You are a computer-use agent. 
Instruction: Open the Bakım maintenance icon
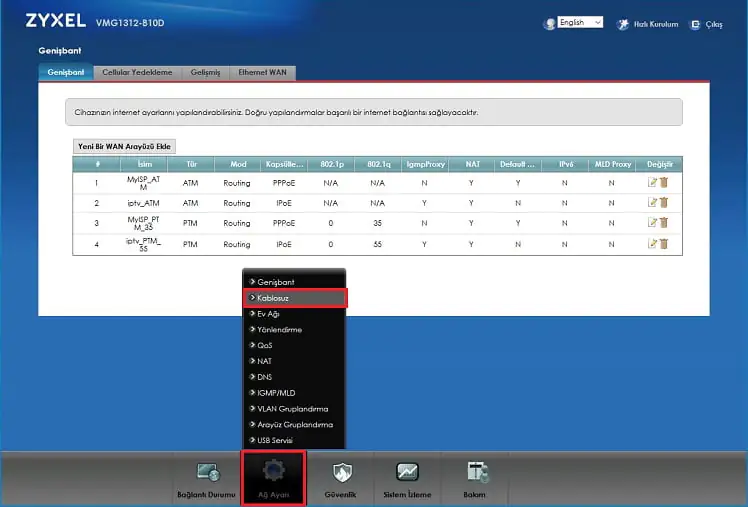coord(475,478)
